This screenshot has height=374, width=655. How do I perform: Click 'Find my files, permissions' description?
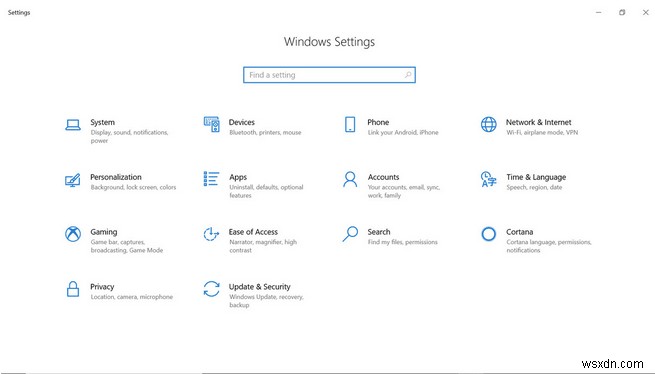(402, 242)
